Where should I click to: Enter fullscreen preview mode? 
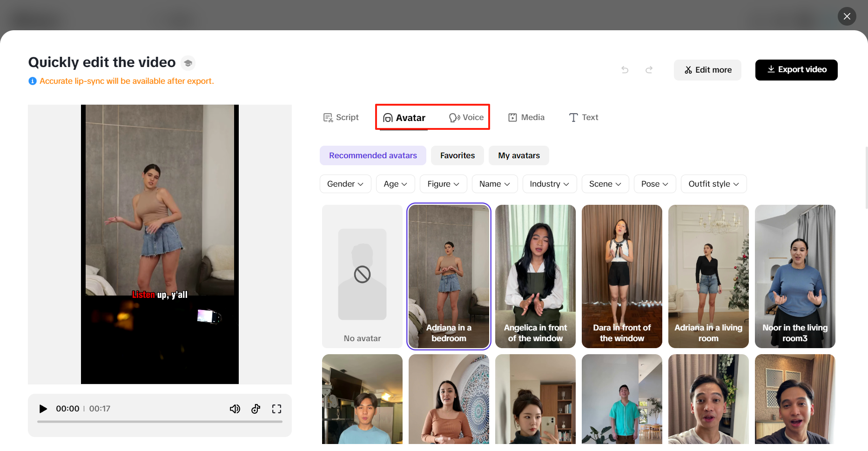pyautogui.click(x=277, y=409)
